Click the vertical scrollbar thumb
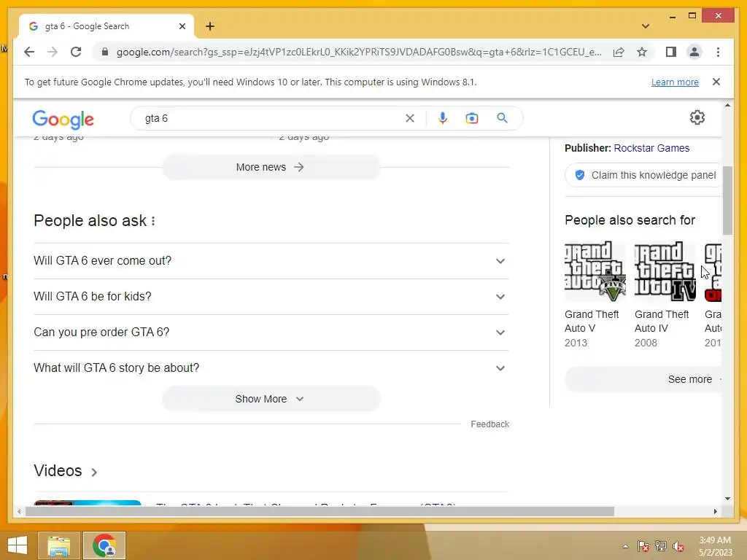The height and width of the screenshot is (560, 747). point(727,201)
